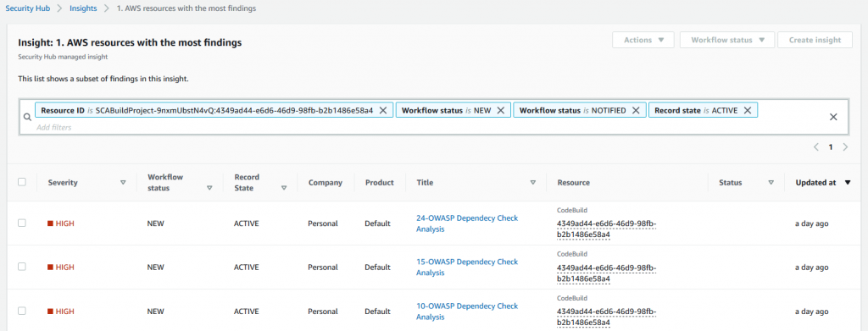The height and width of the screenshot is (331, 868).
Task: Remove the Workflow status NEW filter
Action: click(x=500, y=111)
